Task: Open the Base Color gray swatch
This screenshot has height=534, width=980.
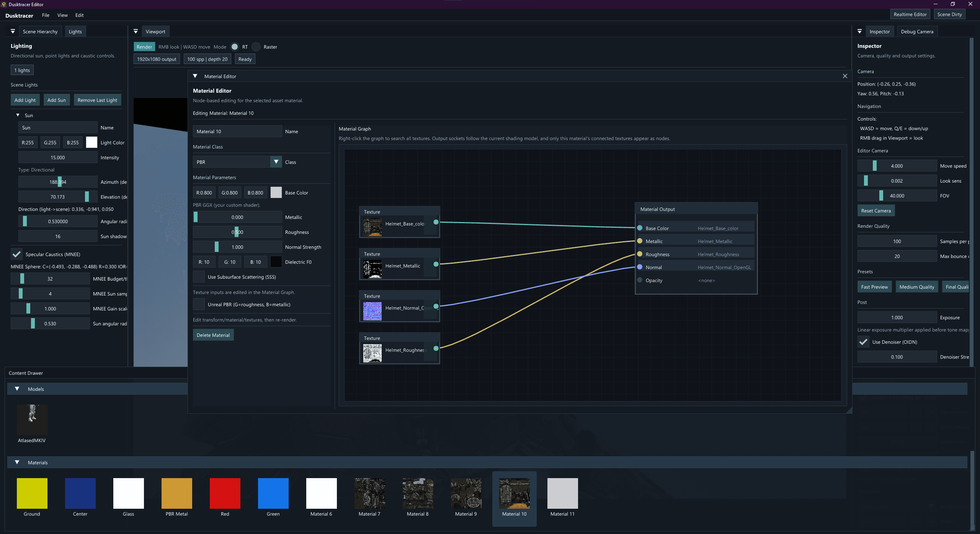Action: pos(276,193)
